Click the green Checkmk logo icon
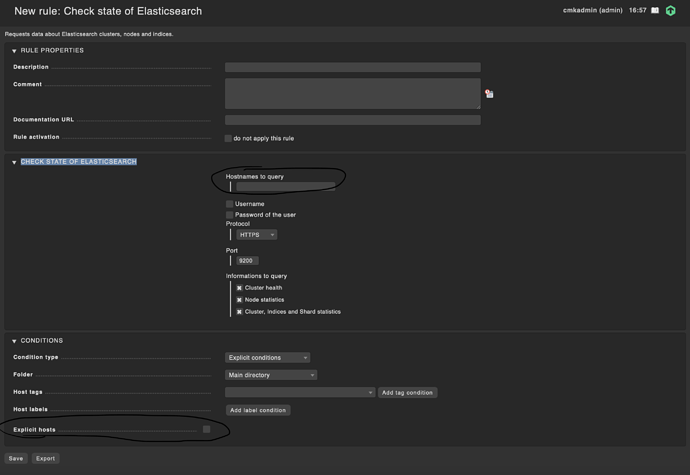The image size is (690, 475). 670,11
